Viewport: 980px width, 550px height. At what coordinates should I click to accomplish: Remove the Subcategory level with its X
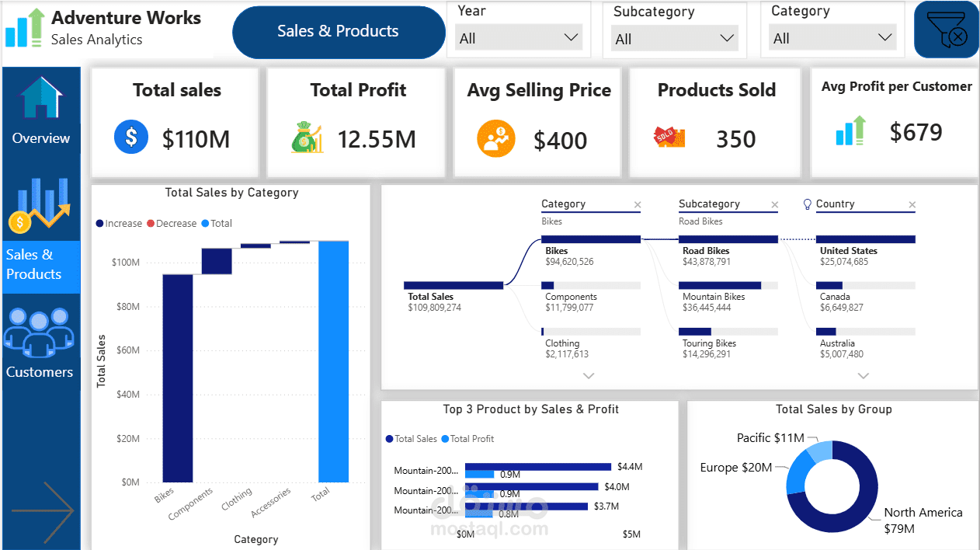774,205
